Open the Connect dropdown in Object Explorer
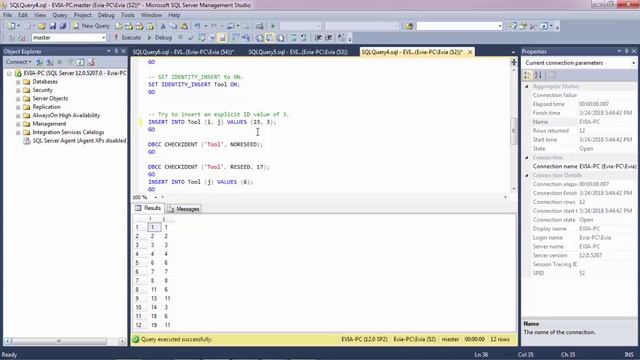 [18, 62]
